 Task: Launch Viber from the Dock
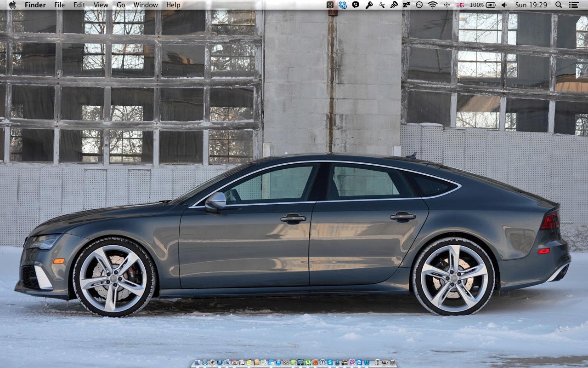(352, 362)
